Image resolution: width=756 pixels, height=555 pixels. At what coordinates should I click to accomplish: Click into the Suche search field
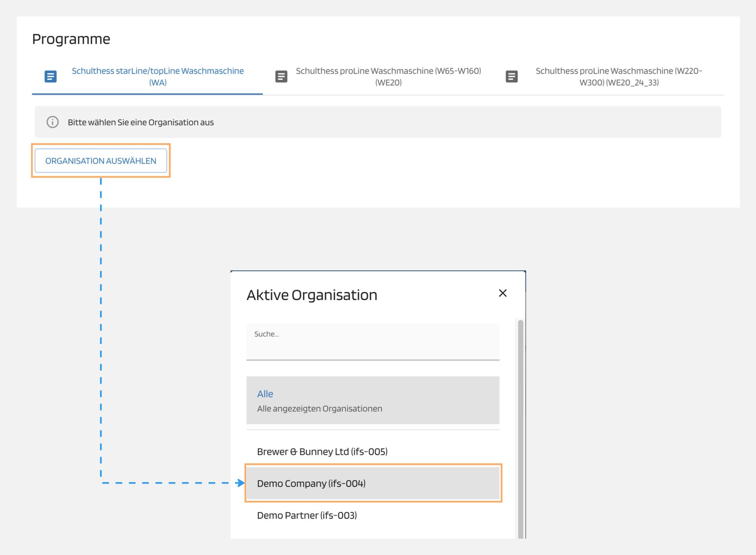(372, 341)
